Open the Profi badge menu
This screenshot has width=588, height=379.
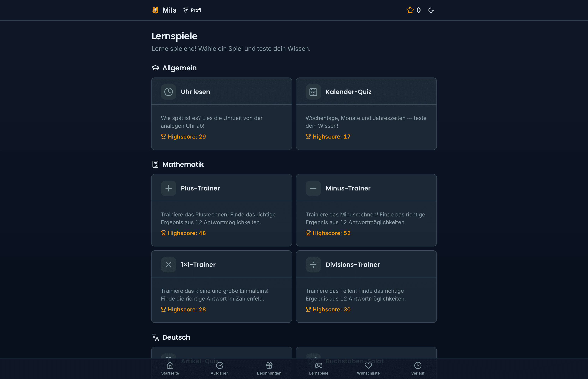[192, 10]
